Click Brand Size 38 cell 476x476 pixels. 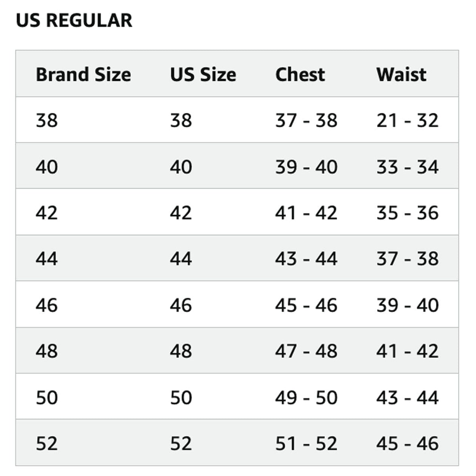(x=47, y=120)
